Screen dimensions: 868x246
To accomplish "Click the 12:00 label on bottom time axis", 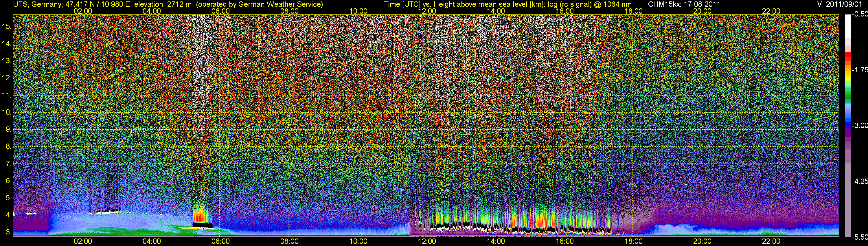I will 427,241.
